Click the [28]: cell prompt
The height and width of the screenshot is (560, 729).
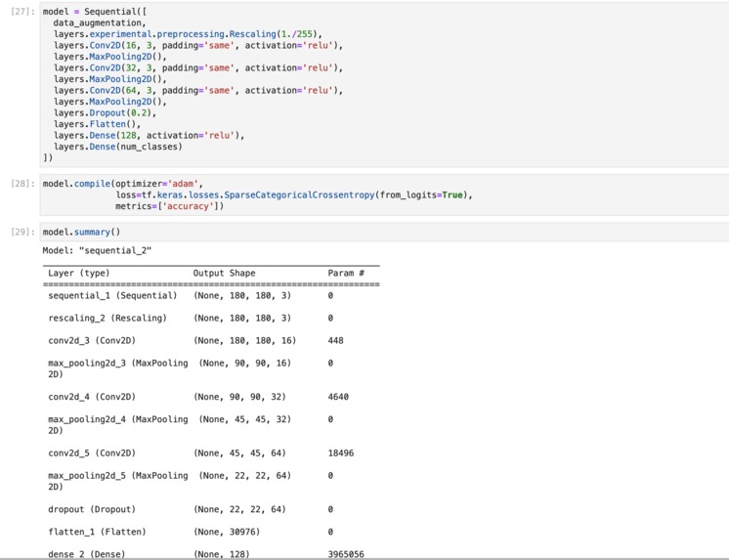[22, 184]
